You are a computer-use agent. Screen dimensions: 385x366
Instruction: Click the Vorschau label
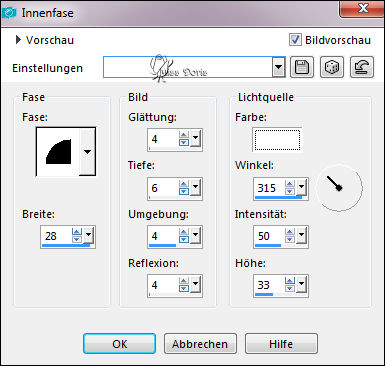coord(50,40)
